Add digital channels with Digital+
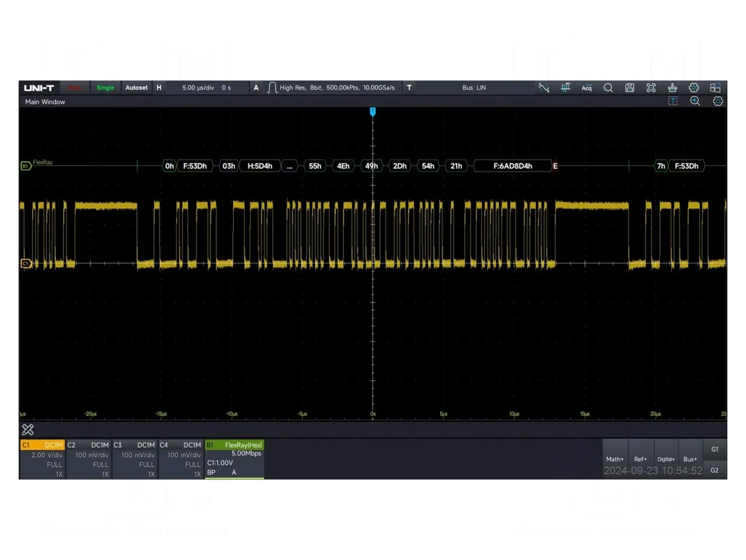The image size is (746, 560). coord(666,459)
